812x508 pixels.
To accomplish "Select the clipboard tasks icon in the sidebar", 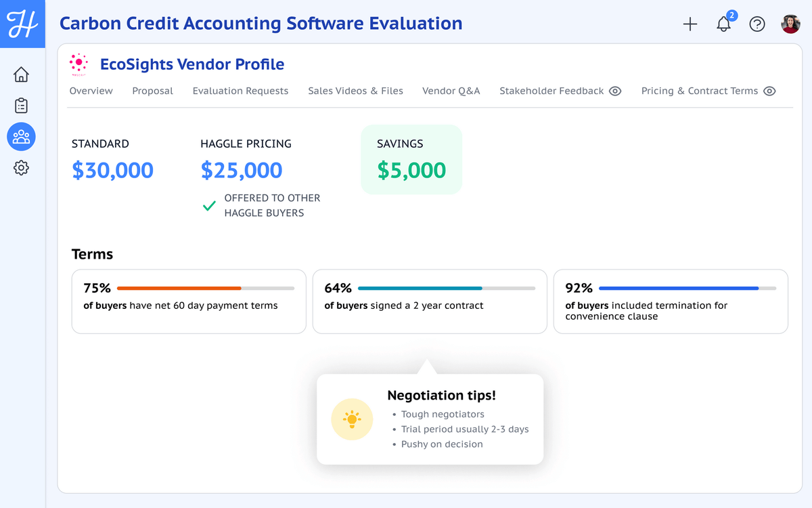I will coord(22,106).
